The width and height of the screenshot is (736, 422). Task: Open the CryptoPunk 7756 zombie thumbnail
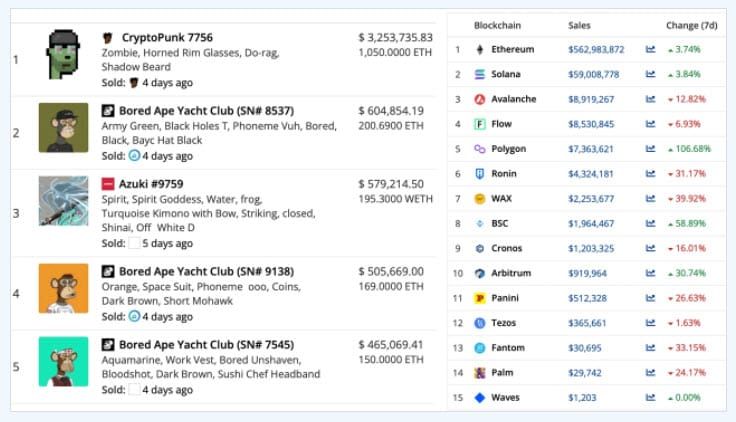click(63, 54)
